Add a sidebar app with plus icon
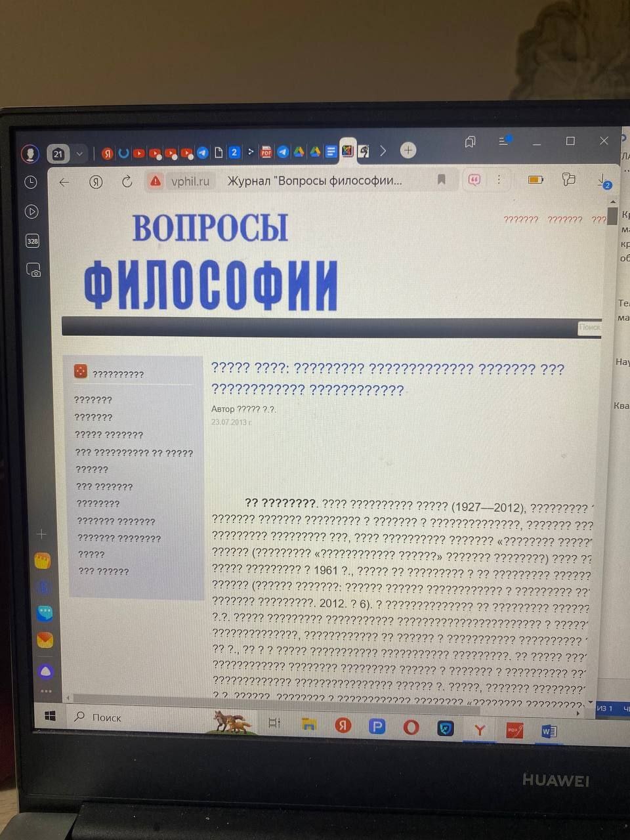This screenshot has height=840, width=630. coord(41,534)
